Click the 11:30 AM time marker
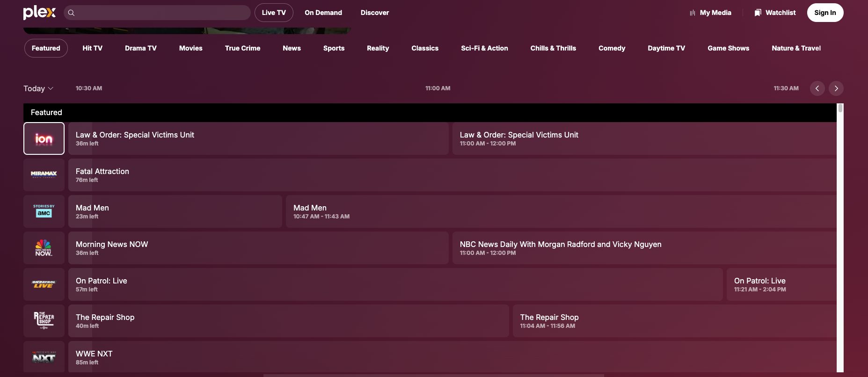This screenshot has height=377, width=868. click(x=786, y=88)
